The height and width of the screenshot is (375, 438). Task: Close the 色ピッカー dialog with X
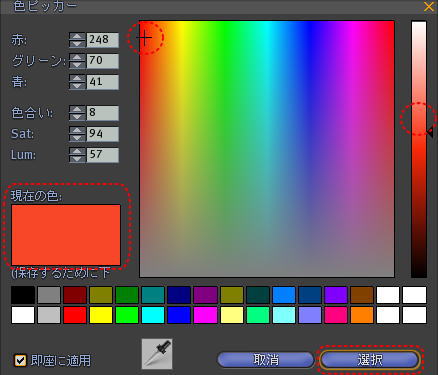[x=429, y=6]
